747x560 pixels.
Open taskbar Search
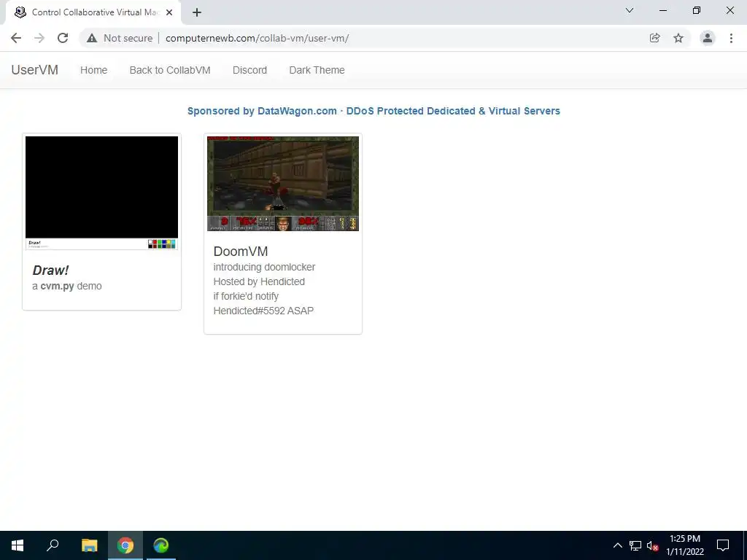click(53, 545)
